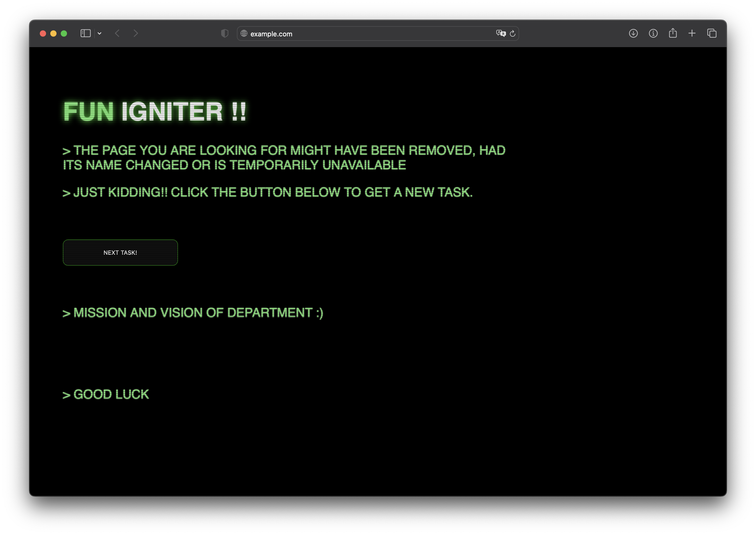Click the green fullscreen window button

coord(64,34)
